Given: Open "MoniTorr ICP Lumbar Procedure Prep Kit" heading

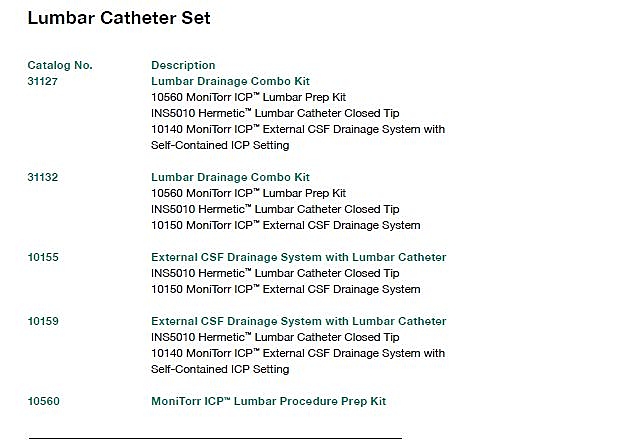Looking at the screenshot, I should coord(268,401).
